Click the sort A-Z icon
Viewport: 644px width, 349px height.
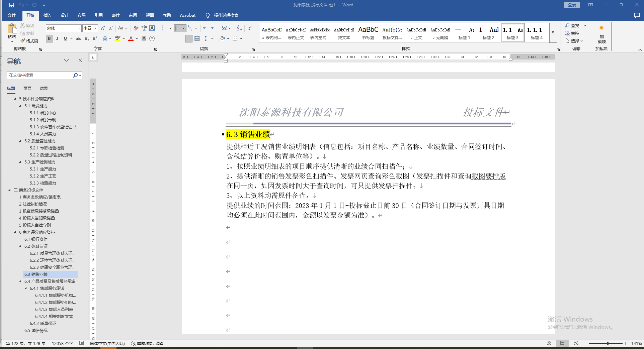[x=239, y=28]
